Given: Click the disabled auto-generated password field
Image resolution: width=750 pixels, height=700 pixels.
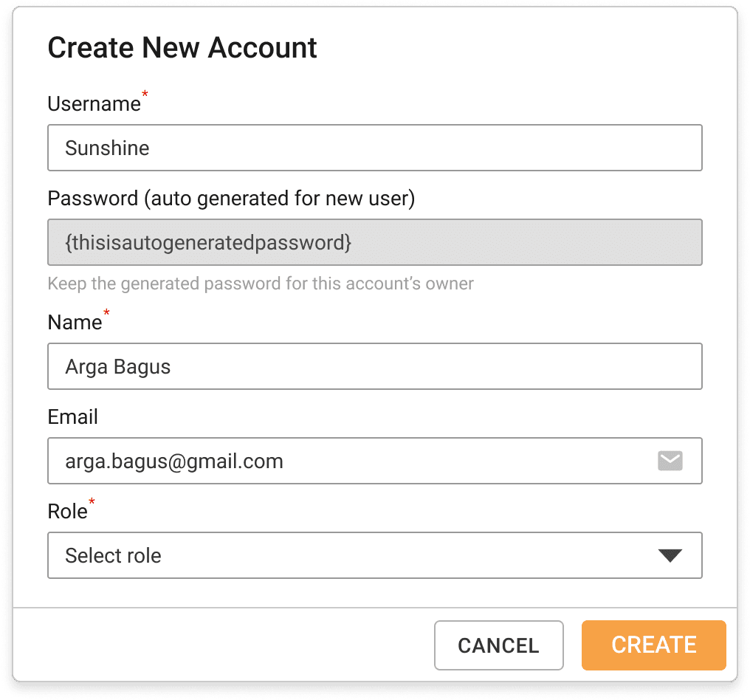Looking at the screenshot, I should (375, 242).
